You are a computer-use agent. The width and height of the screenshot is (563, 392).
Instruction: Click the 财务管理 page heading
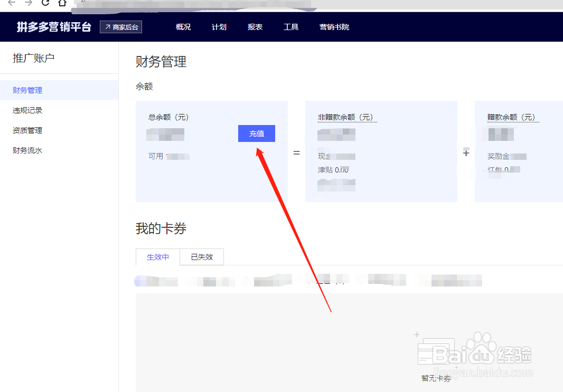(x=161, y=62)
